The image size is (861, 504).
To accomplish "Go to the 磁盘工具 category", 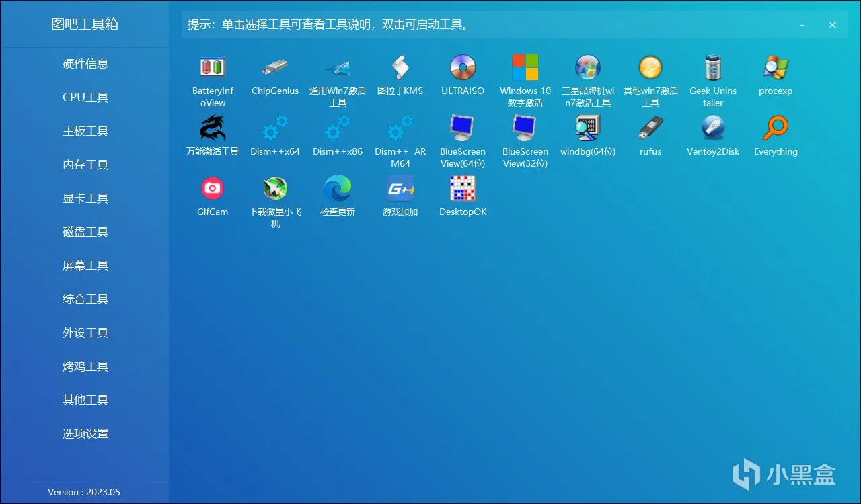I will point(85,232).
